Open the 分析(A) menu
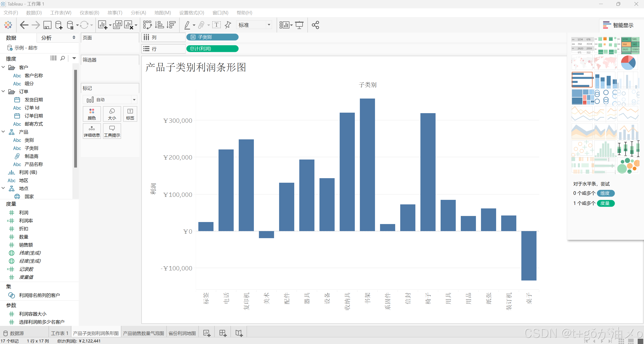The height and width of the screenshot is (344, 644). point(138,13)
